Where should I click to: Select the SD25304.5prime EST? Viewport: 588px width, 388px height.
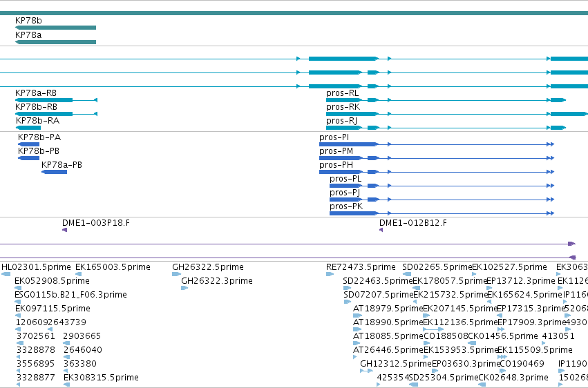(414, 385)
